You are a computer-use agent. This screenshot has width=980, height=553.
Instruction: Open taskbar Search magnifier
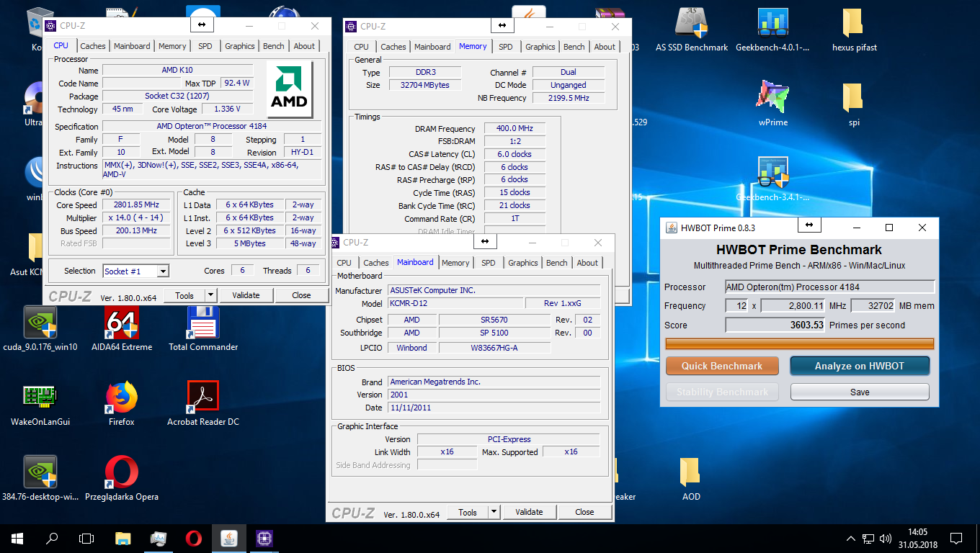(x=52, y=538)
